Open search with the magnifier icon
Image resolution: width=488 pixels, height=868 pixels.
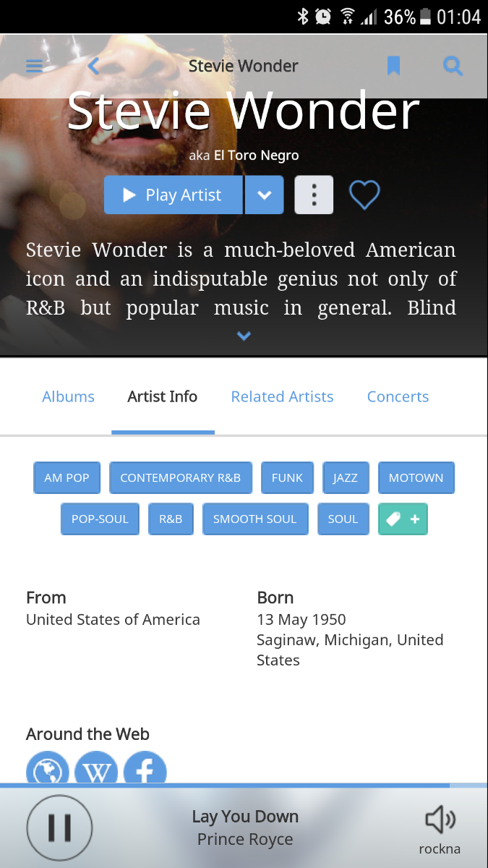click(x=453, y=67)
